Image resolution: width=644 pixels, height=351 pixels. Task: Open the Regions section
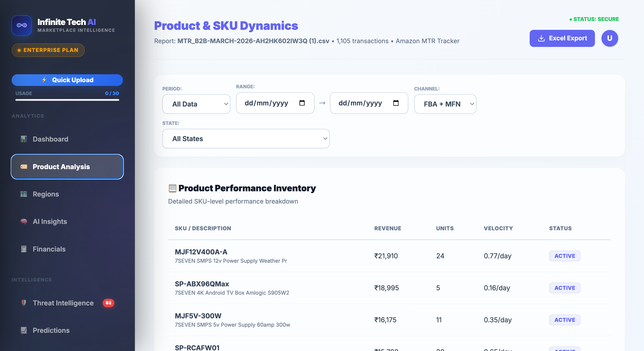coord(67,194)
